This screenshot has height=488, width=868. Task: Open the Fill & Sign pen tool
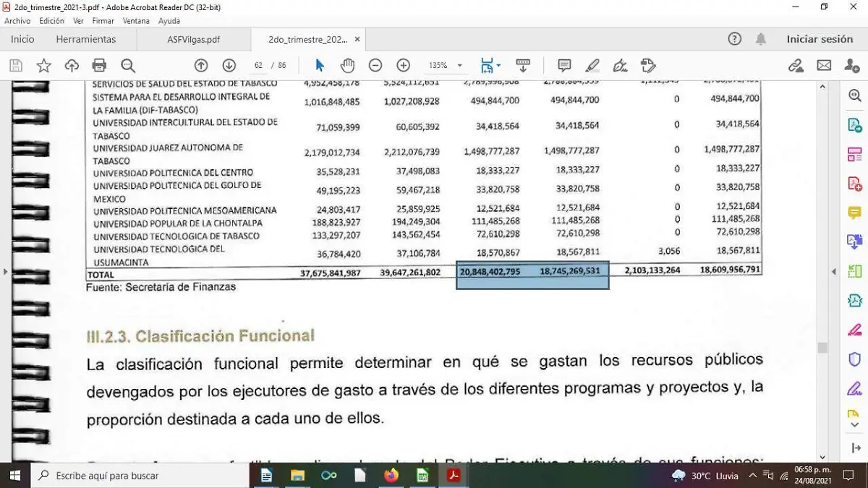click(620, 65)
